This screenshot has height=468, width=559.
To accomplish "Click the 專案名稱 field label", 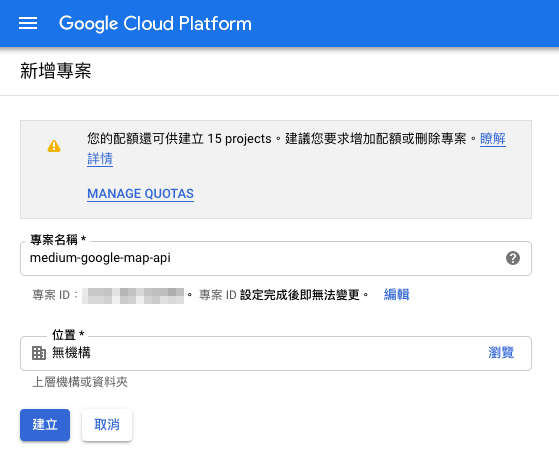I will tap(58, 240).
